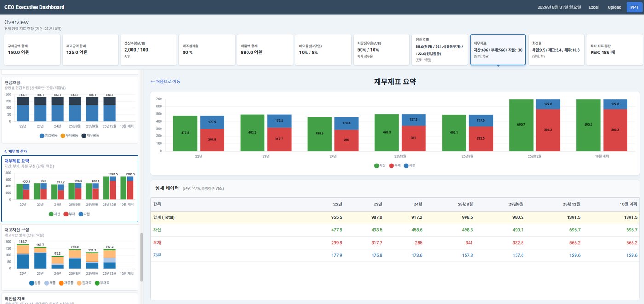This screenshot has height=304, width=644.
Task: Select the 생산수량(A/B) KPI card
Action: (148, 50)
